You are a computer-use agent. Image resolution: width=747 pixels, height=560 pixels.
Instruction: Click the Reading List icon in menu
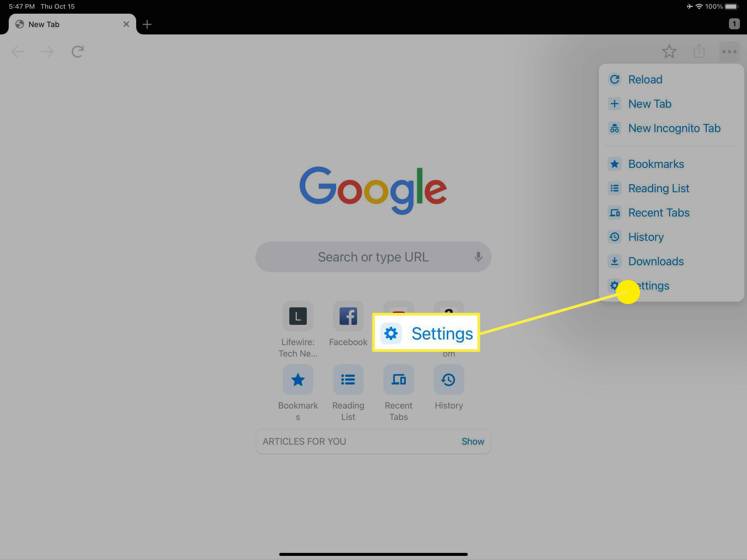pyautogui.click(x=614, y=188)
